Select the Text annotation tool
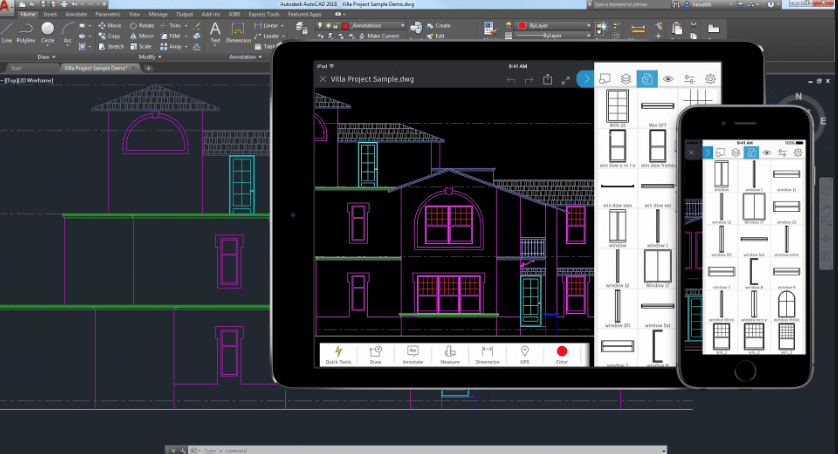838x454 pixels. (215, 32)
